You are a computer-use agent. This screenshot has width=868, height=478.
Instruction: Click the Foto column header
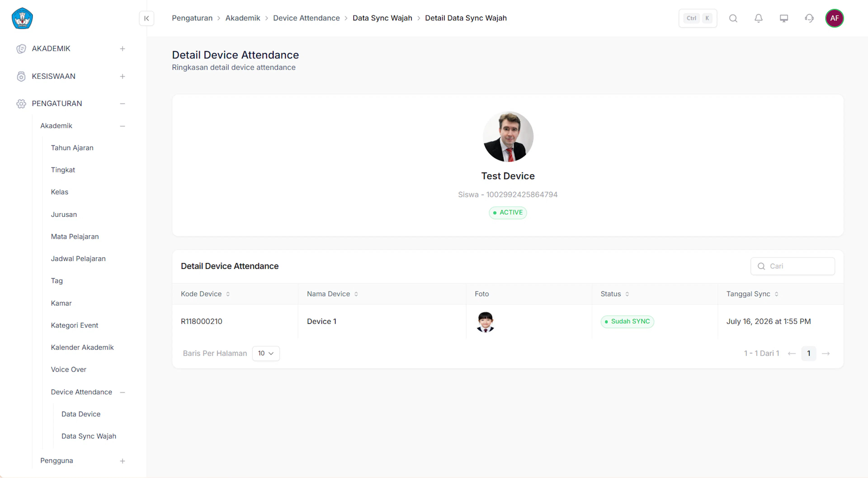click(482, 294)
